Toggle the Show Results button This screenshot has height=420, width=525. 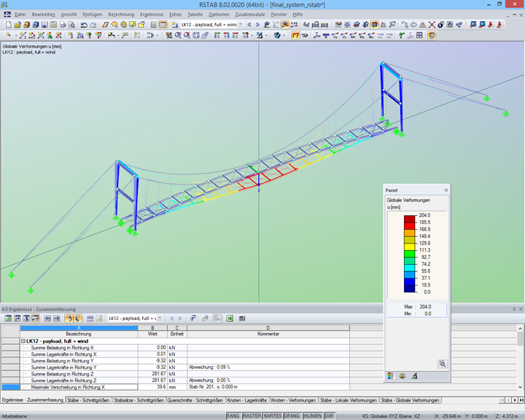click(x=285, y=25)
